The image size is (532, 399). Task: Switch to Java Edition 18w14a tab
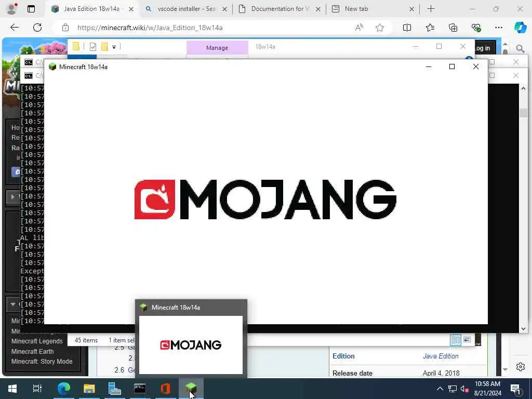(x=91, y=9)
